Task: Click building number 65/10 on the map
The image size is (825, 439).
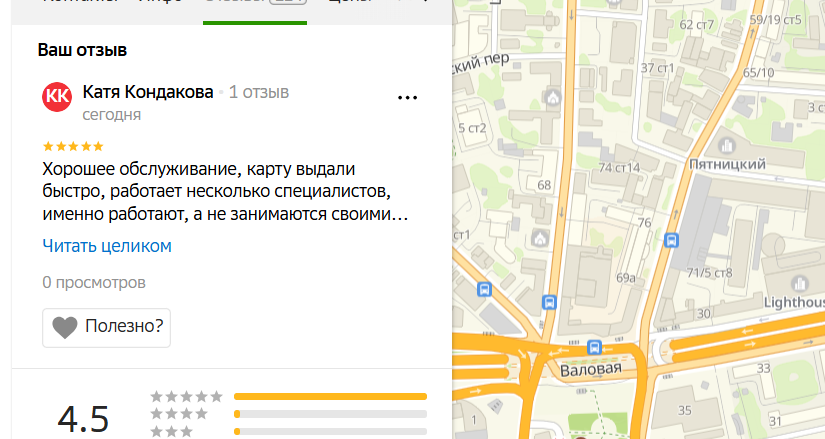Action: tap(758, 73)
